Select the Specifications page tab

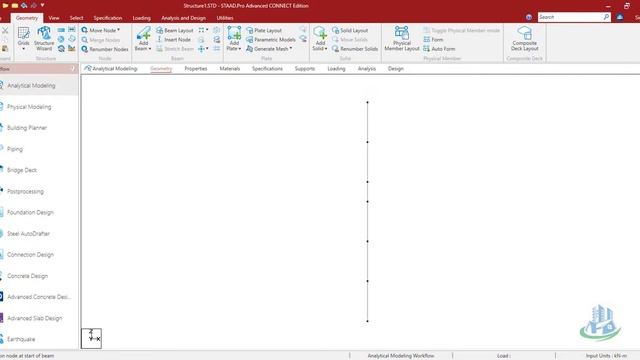tap(267, 69)
